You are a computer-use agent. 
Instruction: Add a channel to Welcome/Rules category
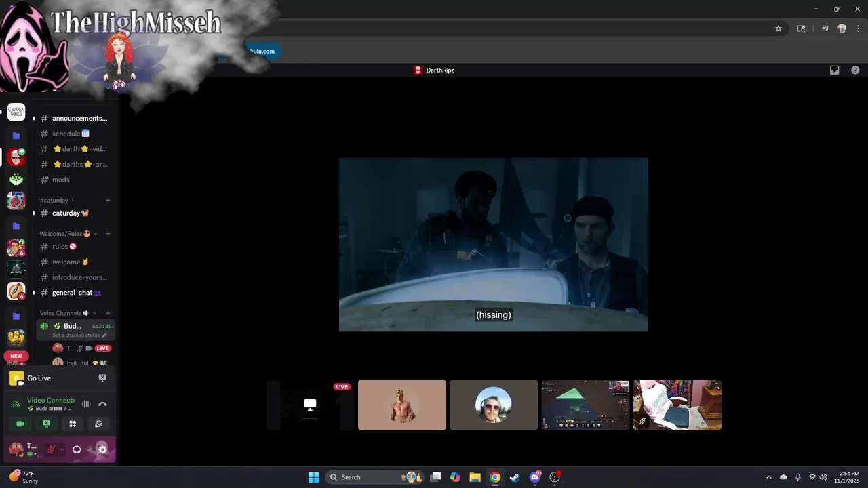[x=108, y=234]
